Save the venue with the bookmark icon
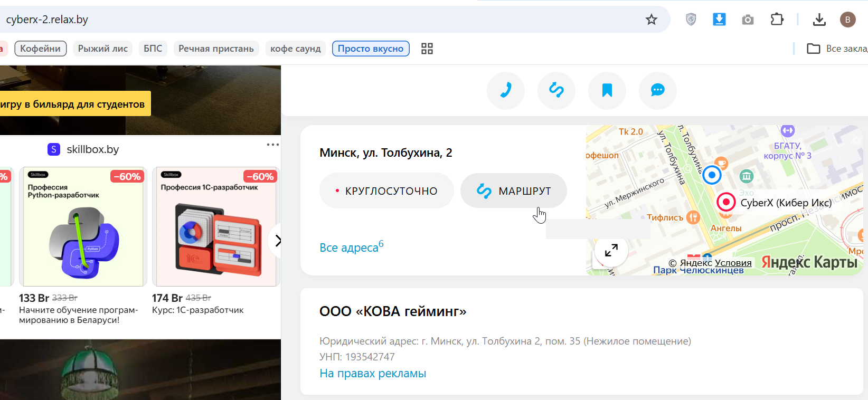Viewport: 868px width, 400px height. coord(607,90)
